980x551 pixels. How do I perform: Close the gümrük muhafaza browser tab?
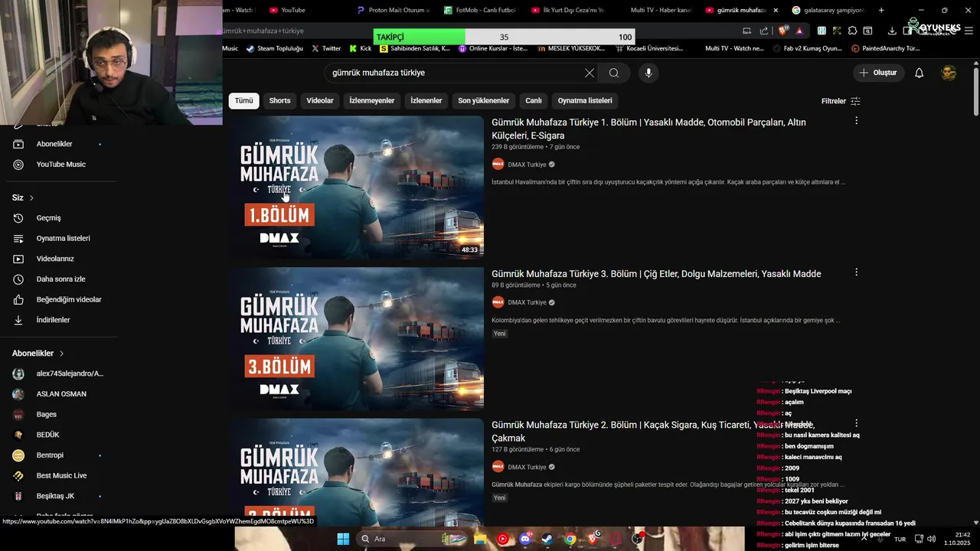[776, 10]
